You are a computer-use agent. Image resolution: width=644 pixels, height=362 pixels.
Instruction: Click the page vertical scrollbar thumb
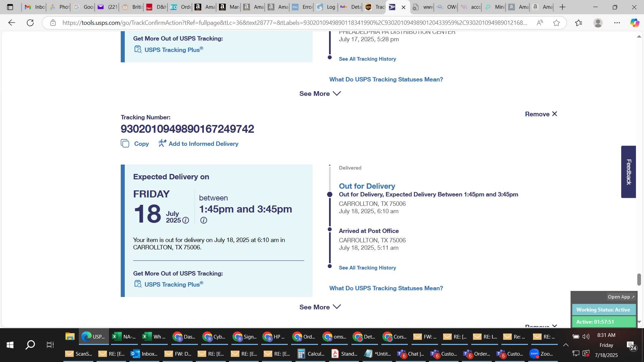pos(639,280)
